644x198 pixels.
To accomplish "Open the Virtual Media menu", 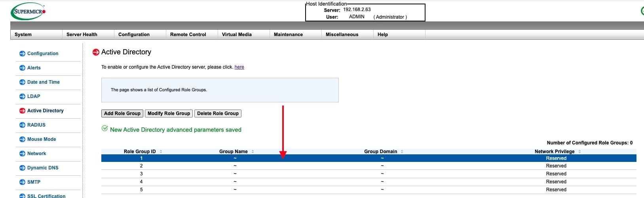I will click(237, 35).
